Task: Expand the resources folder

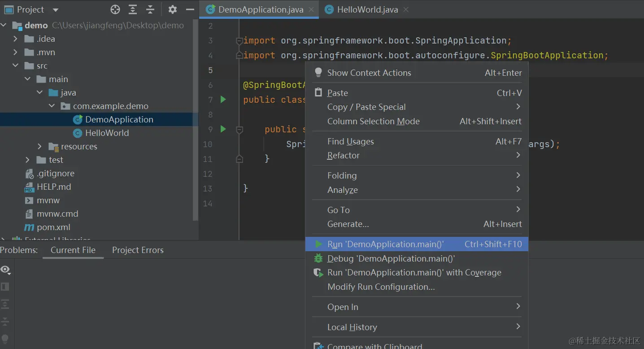Action: [39, 146]
